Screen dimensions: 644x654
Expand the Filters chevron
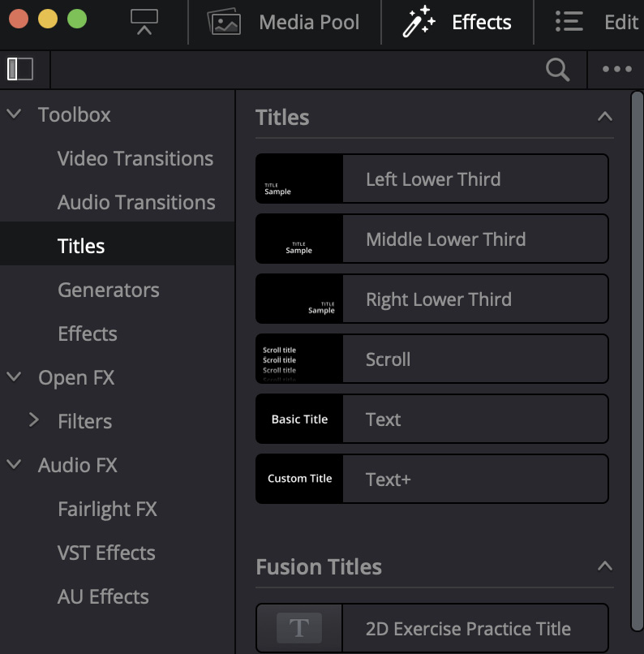pyautogui.click(x=34, y=420)
